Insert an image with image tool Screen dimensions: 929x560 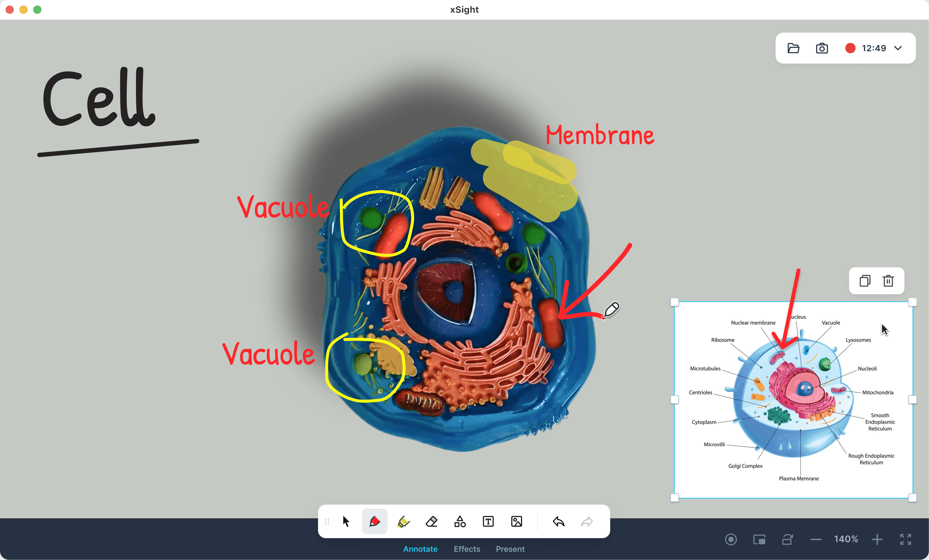coord(517,522)
